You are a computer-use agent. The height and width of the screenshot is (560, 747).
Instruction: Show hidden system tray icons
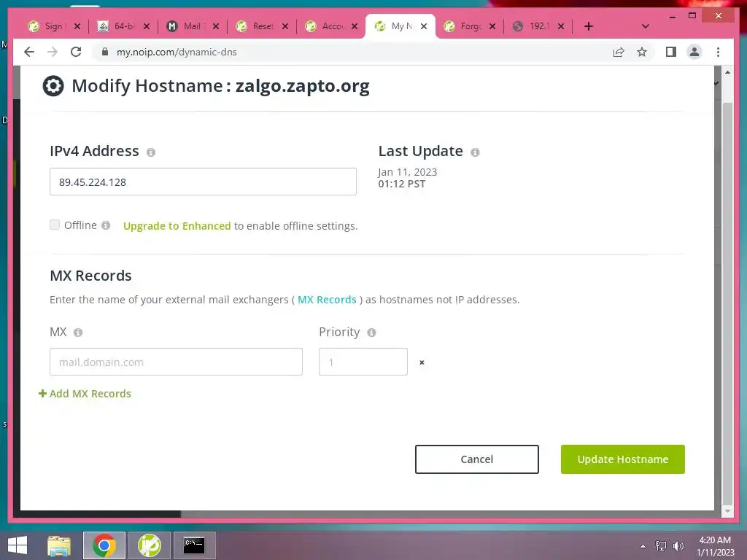coord(643,545)
